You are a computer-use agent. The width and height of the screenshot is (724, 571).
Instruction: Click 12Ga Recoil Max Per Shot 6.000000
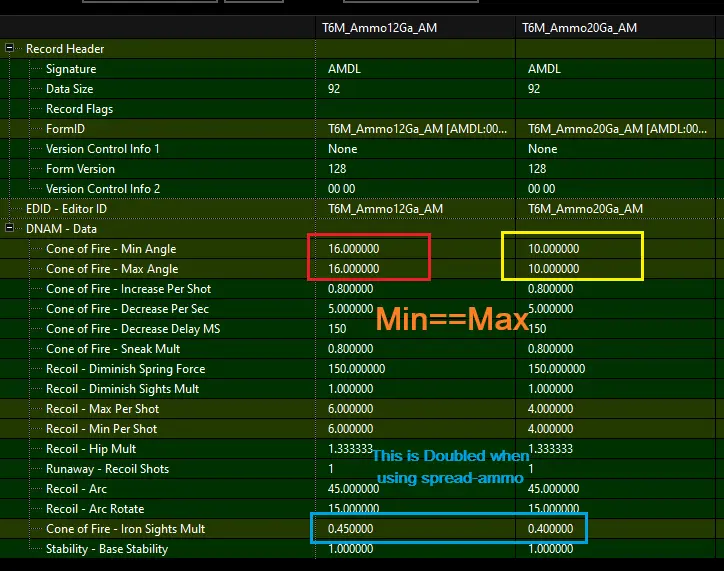350,409
